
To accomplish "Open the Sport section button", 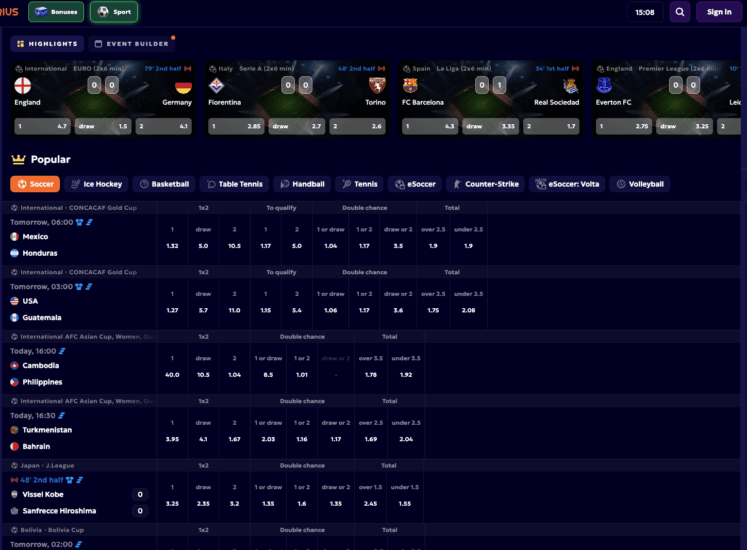I will coord(114,12).
